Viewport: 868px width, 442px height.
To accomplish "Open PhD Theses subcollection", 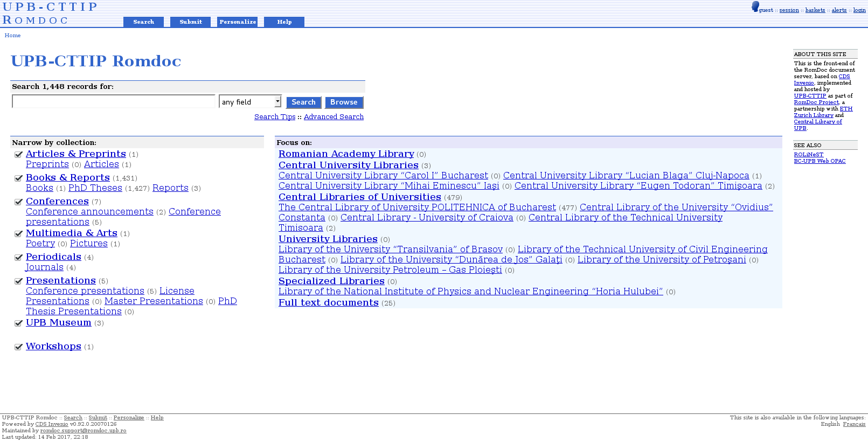I will pos(95,188).
